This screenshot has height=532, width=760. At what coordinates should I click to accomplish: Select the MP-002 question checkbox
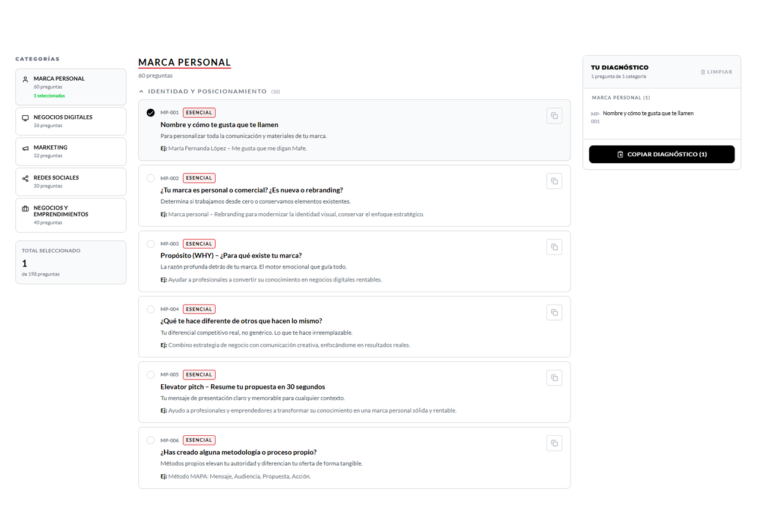[150, 178]
